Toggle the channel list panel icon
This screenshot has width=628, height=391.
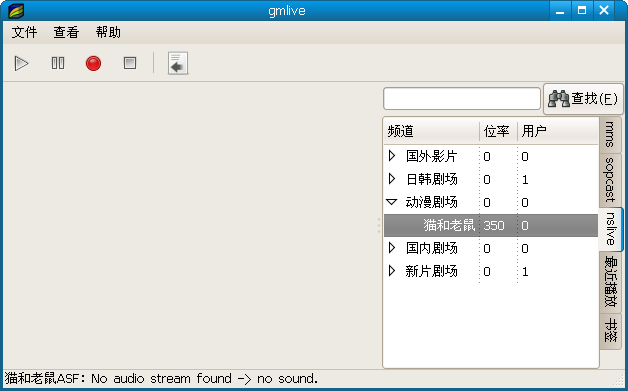178,63
